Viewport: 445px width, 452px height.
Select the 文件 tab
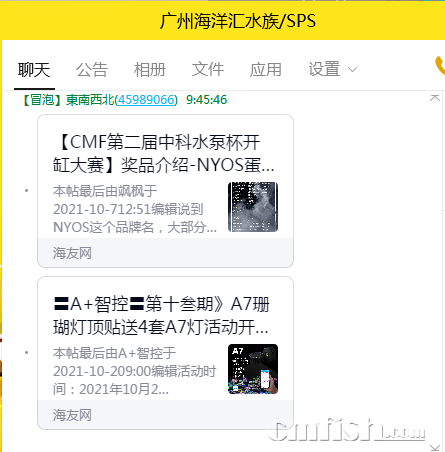(x=208, y=69)
